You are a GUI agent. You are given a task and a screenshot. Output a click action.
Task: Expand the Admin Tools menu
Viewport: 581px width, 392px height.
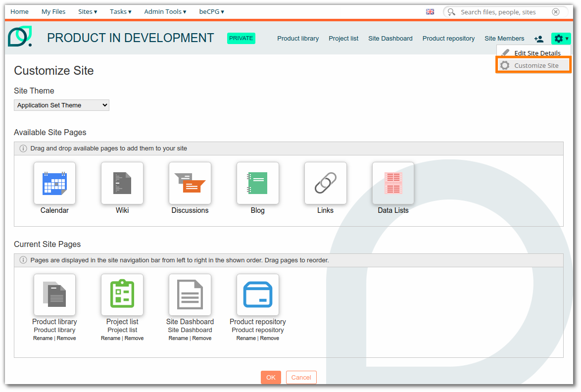(165, 11)
